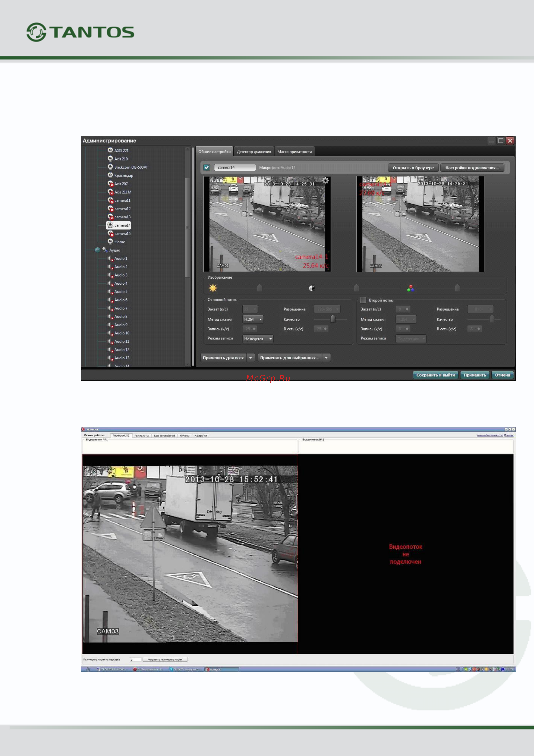Open second stream Разрешение dropdown

[x=480, y=309]
